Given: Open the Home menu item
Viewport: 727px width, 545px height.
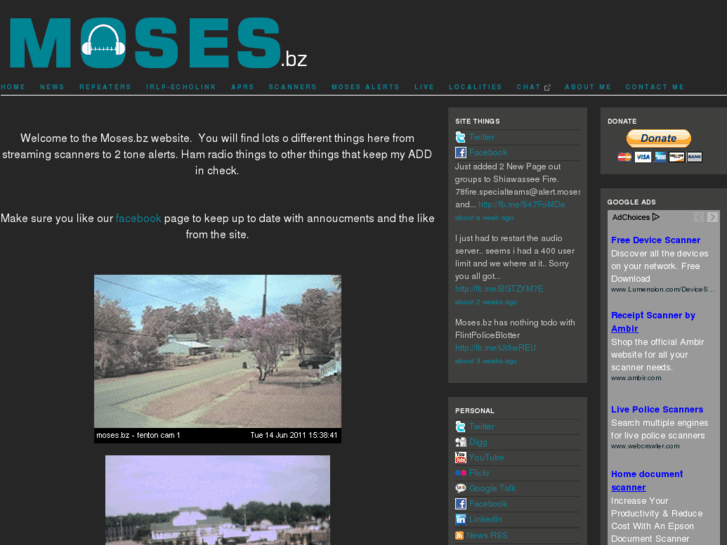Looking at the screenshot, I should coord(13,87).
